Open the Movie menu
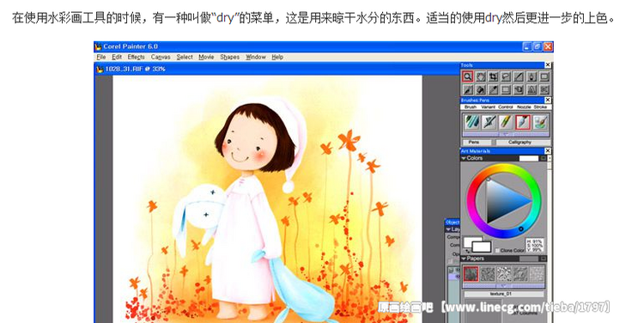 coord(206,57)
